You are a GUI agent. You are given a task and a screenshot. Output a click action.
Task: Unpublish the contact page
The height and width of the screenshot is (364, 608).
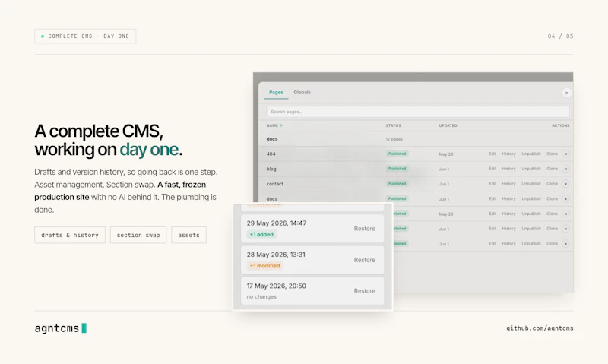tap(530, 184)
